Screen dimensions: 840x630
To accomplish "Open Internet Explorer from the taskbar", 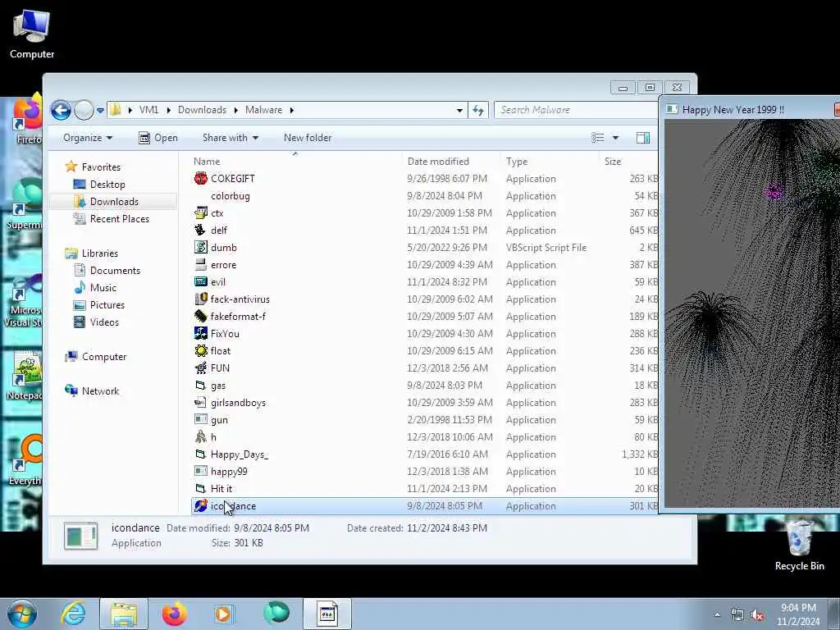I will [x=73, y=614].
